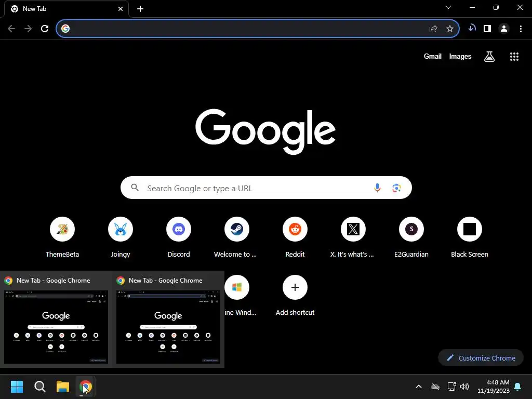The height and width of the screenshot is (399, 532).
Task: Open the Google apps grid
Action: (514, 56)
